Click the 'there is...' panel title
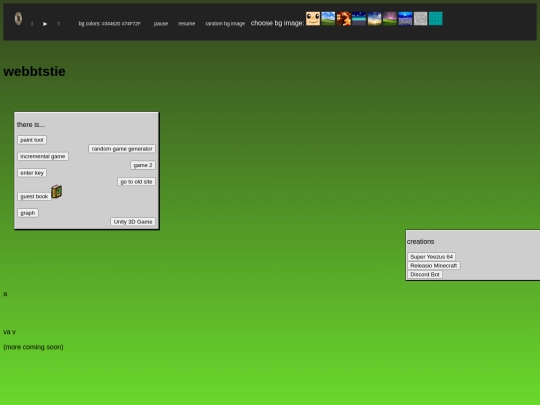 31,125
